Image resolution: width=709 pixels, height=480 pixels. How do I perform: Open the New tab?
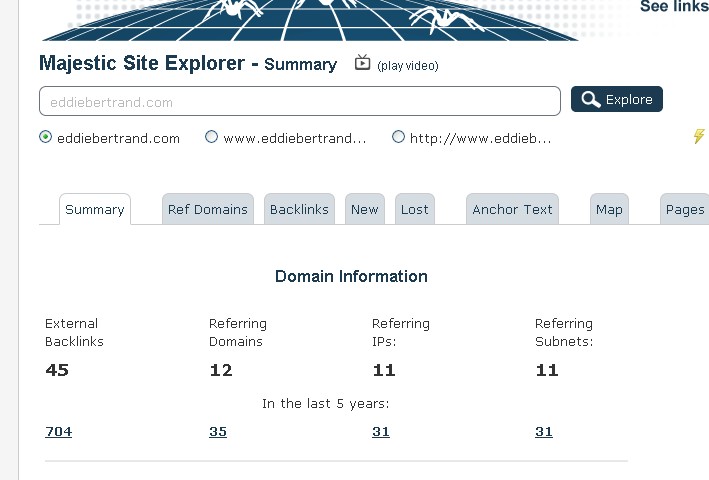pyautogui.click(x=365, y=209)
